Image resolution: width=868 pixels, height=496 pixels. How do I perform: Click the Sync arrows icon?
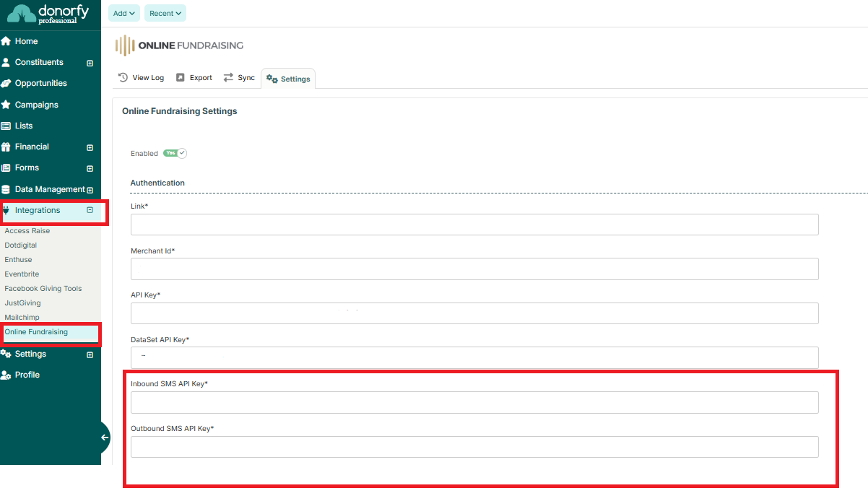pos(228,77)
